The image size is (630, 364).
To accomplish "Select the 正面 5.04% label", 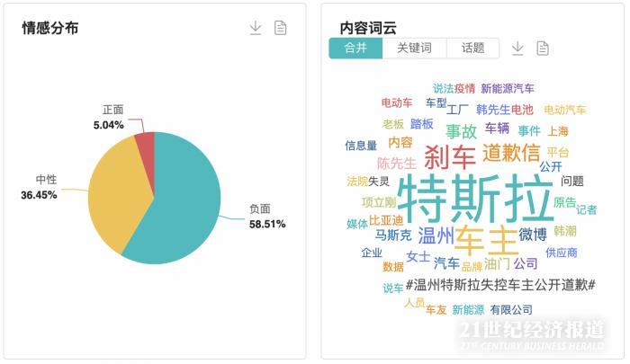I will [109, 117].
